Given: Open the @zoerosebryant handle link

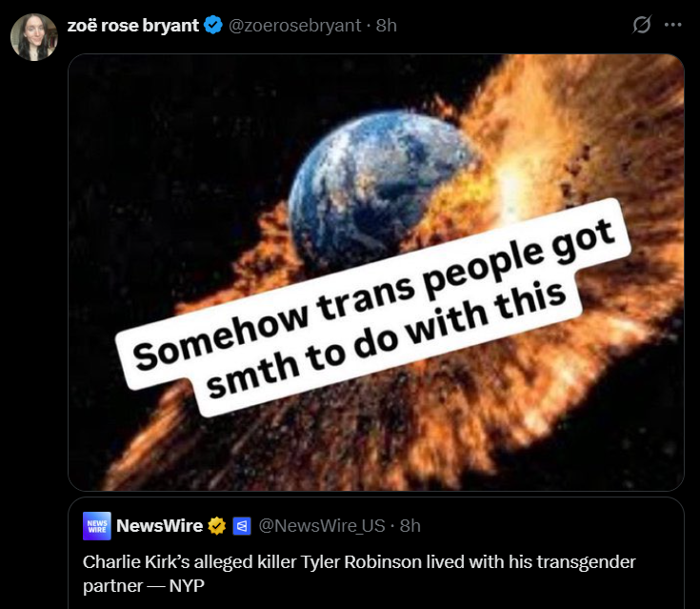Looking at the screenshot, I should coord(294,26).
